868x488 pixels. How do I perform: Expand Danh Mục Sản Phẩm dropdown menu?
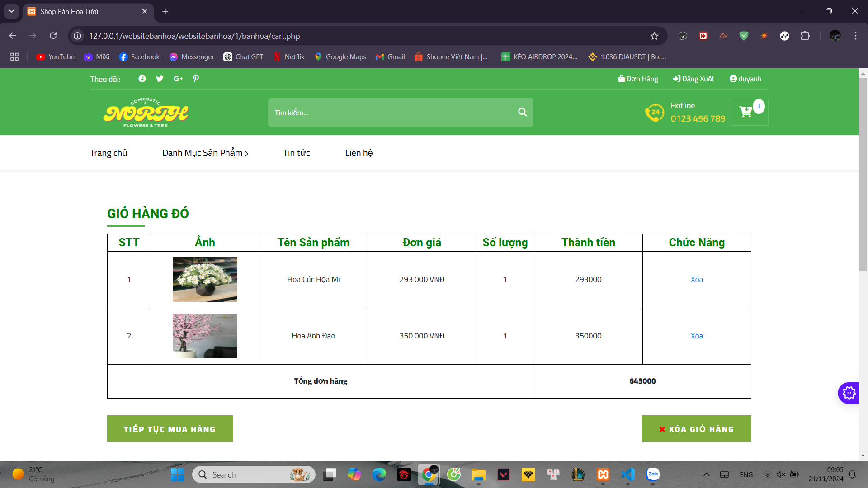pos(206,153)
